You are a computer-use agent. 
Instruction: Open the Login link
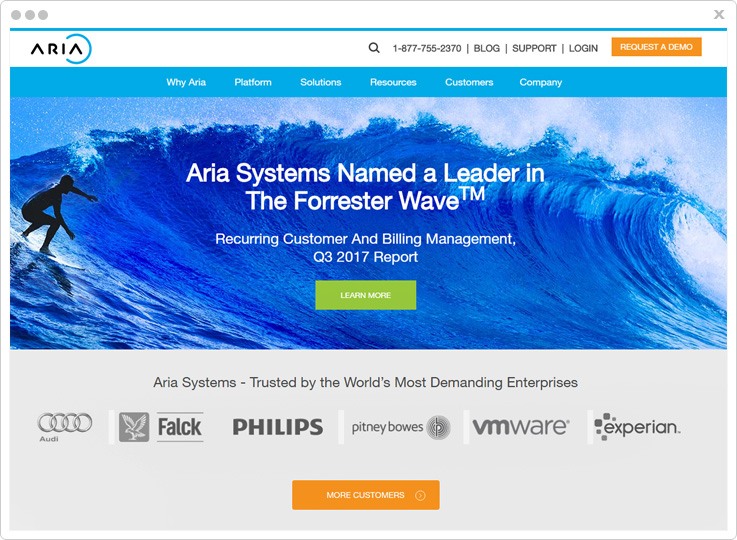583,48
